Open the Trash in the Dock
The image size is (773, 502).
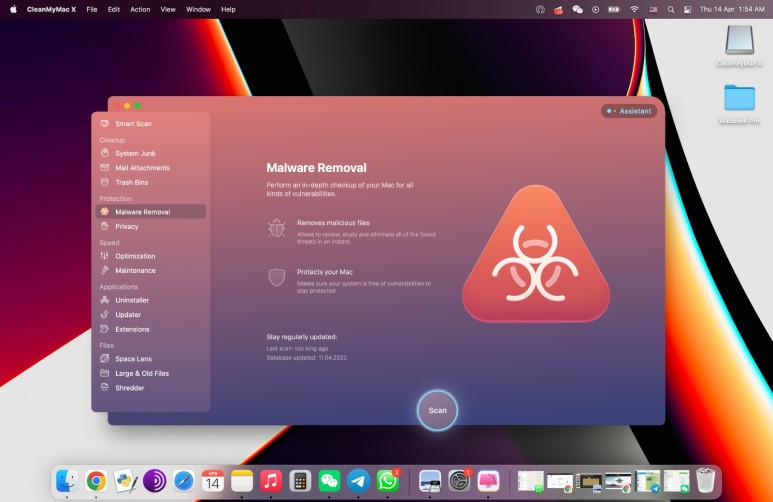706,481
